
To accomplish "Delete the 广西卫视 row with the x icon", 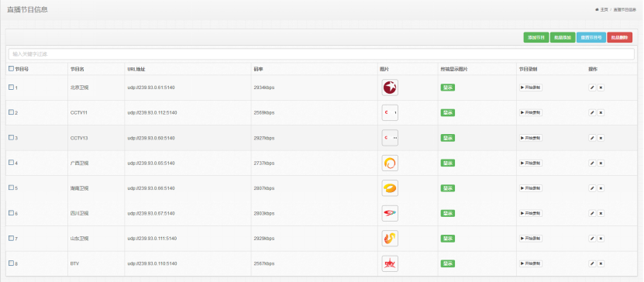I will 601,163.
